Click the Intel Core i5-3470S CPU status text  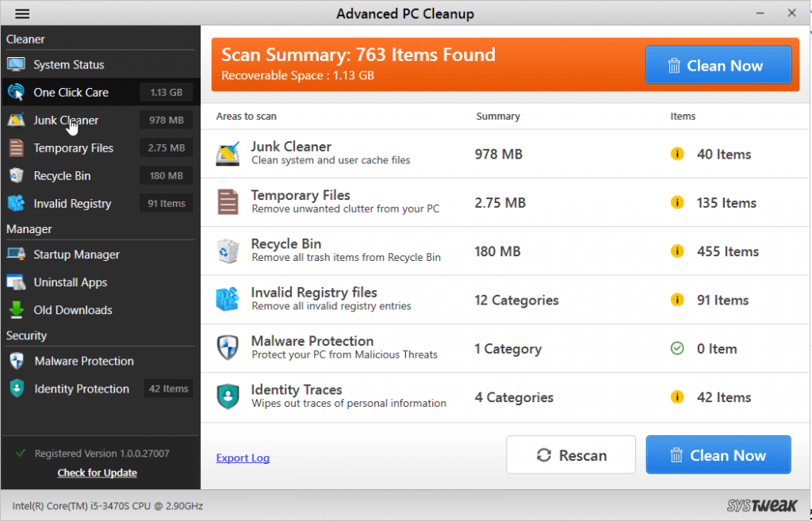pos(108,506)
